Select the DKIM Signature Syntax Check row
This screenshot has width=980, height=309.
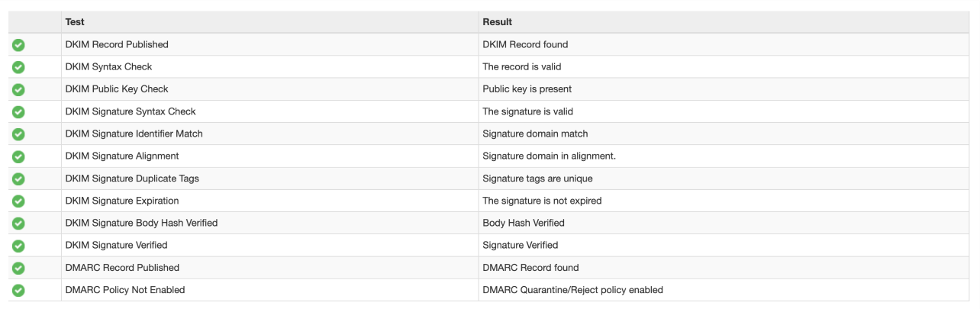tap(489, 111)
